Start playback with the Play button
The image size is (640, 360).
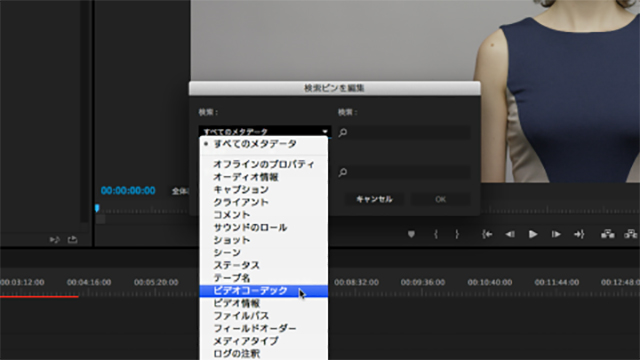click(533, 234)
